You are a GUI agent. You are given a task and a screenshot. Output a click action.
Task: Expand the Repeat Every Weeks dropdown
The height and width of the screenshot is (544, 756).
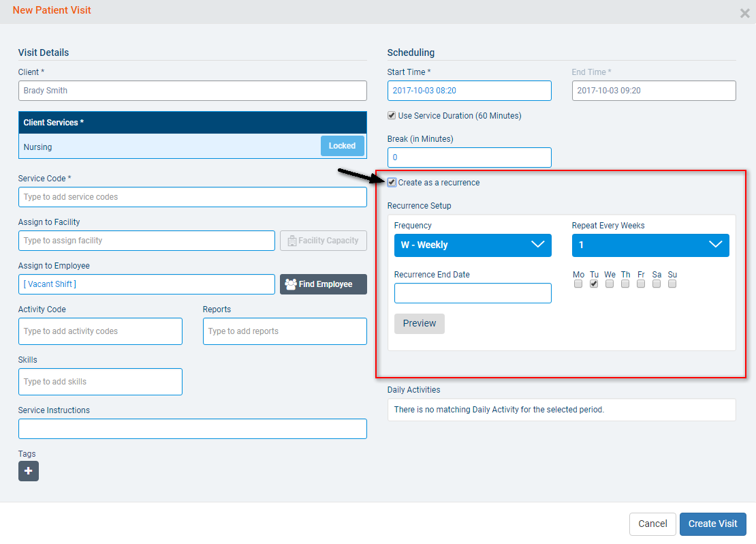pos(650,245)
